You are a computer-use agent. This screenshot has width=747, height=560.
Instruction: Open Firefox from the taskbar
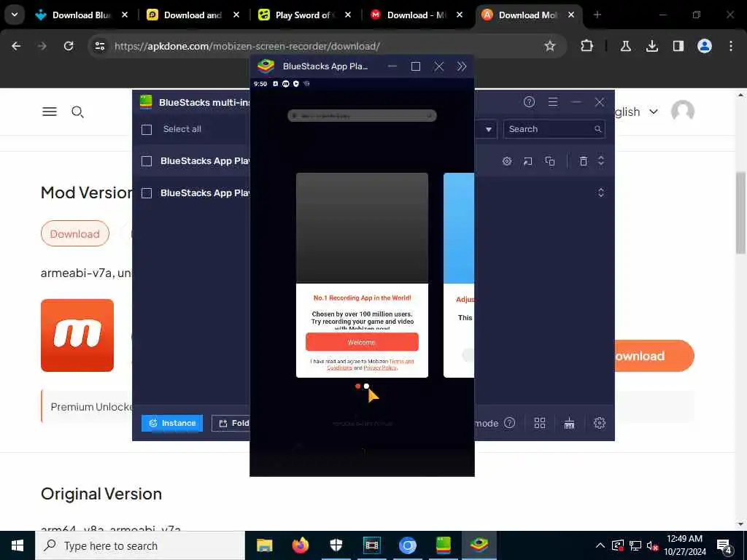coord(300,545)
